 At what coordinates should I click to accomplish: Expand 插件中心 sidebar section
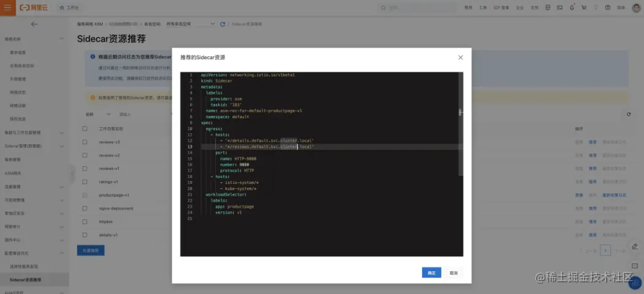pyautogui.click(x=34, y=240)
